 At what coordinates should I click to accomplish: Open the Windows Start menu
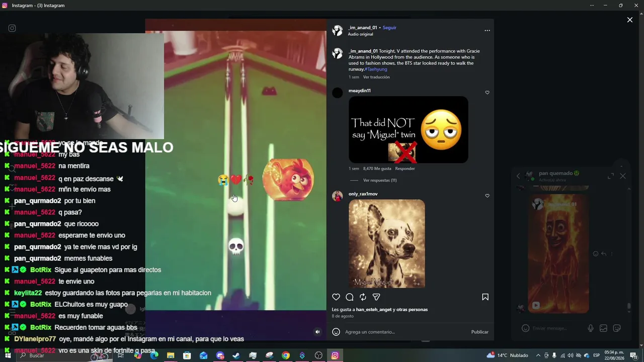pos(8,355)
